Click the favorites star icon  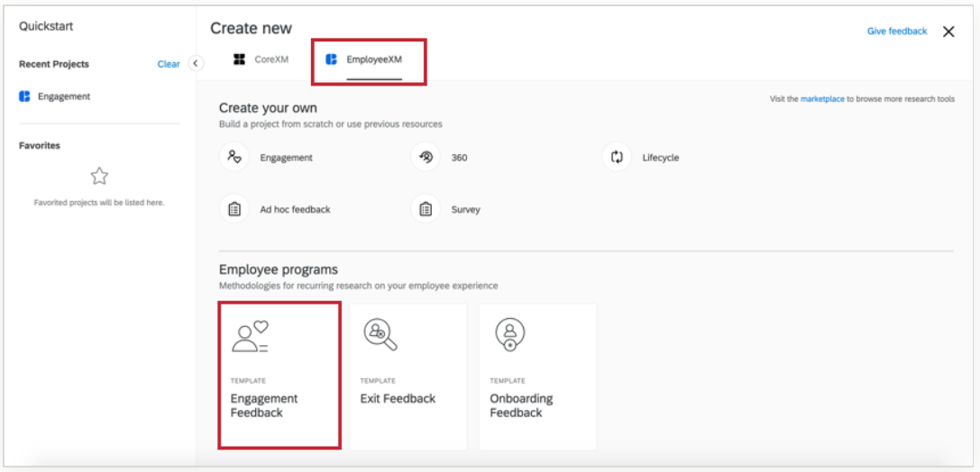[99, 176]
